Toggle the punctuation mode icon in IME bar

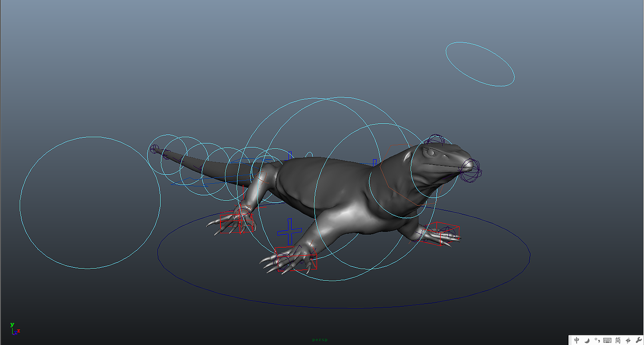597,340
